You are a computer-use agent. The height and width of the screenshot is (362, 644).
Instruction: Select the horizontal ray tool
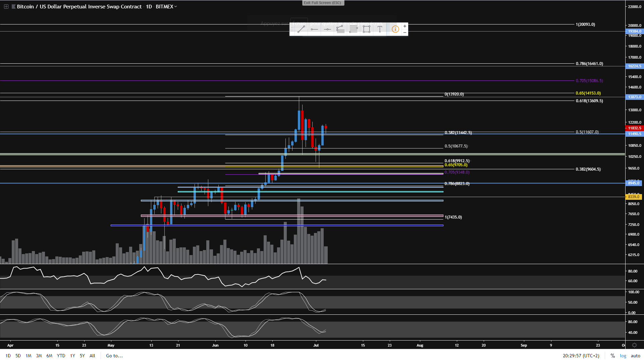pyautogui.click(x=314, y=29)
